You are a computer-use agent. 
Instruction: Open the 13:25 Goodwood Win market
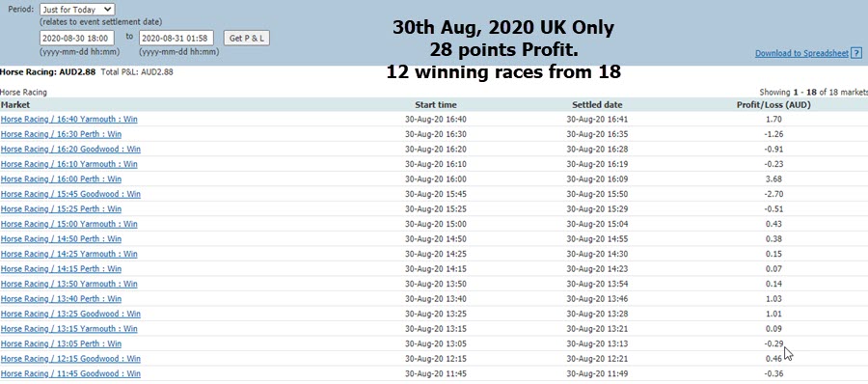tap(70, 314)
